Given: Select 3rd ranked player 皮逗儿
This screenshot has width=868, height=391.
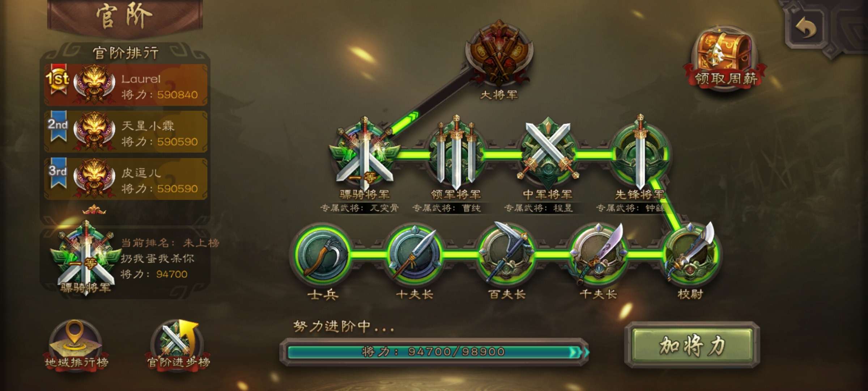Looking at the screenshot, I should tap(125, 179).
